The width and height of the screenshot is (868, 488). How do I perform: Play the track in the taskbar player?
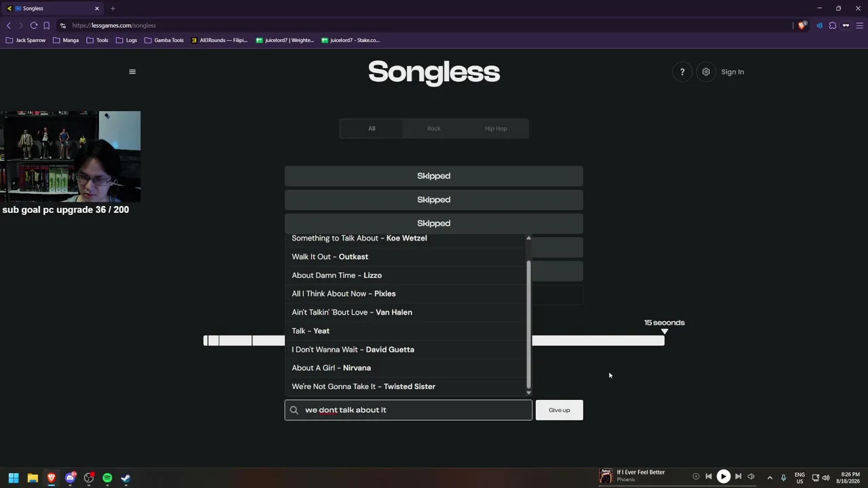pos(724,476)
